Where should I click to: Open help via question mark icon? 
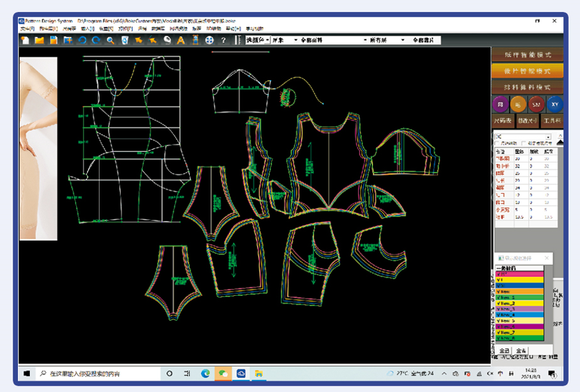224,40
